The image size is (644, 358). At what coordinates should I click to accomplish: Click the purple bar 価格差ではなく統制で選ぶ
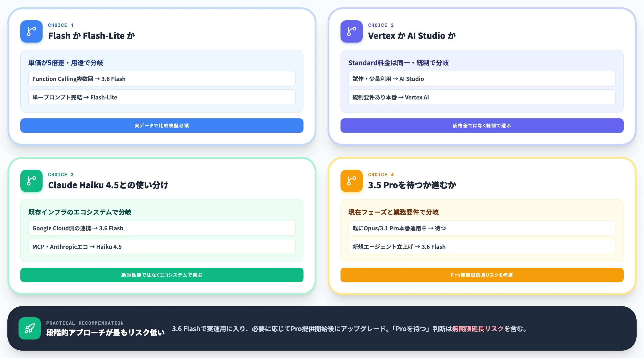click(x=482, y=126)
